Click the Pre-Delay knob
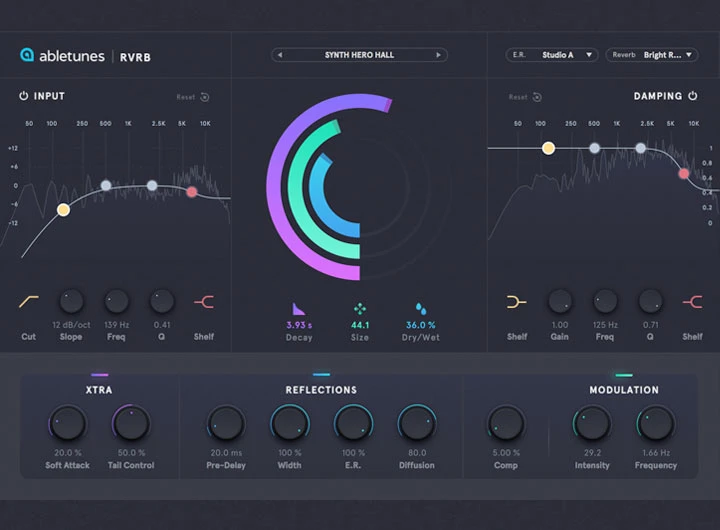The width and height of the screenshot is (720, 530). (226, 423)
